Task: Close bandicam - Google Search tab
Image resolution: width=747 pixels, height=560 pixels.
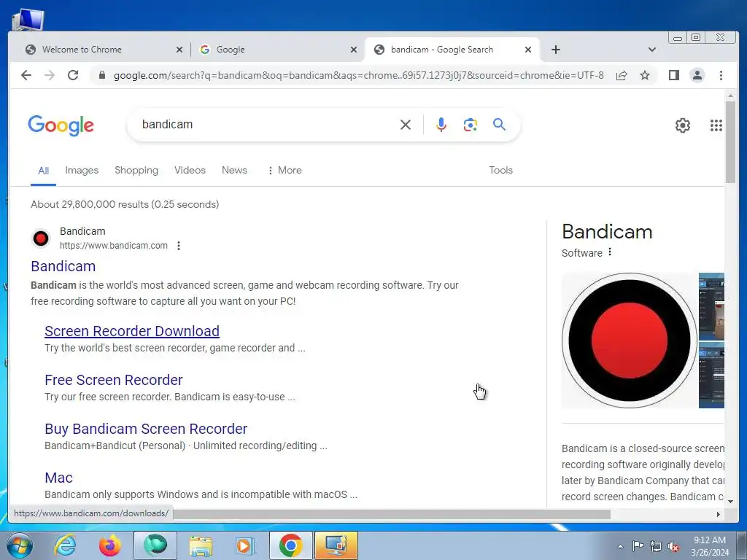Action: [x=528, y=50]
